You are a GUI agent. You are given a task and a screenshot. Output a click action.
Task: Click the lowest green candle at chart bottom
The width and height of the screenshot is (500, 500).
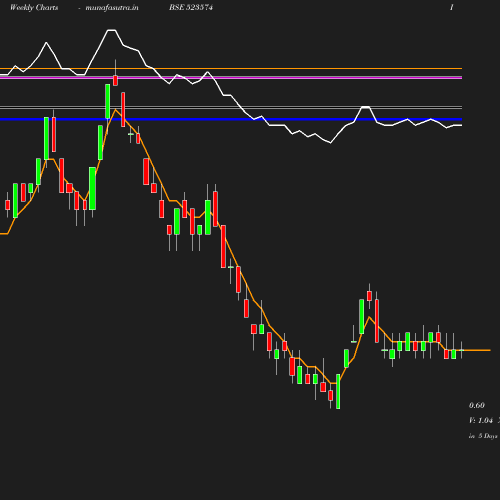click(338, 391)
